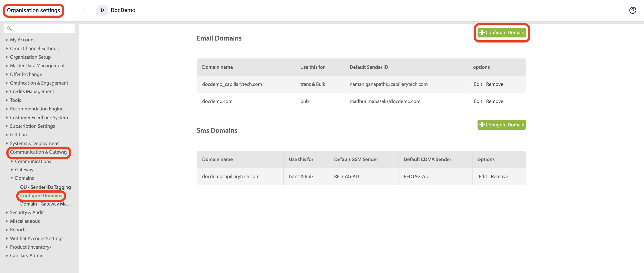Select OU - Sender IDs Tagging item

point(45,187)
